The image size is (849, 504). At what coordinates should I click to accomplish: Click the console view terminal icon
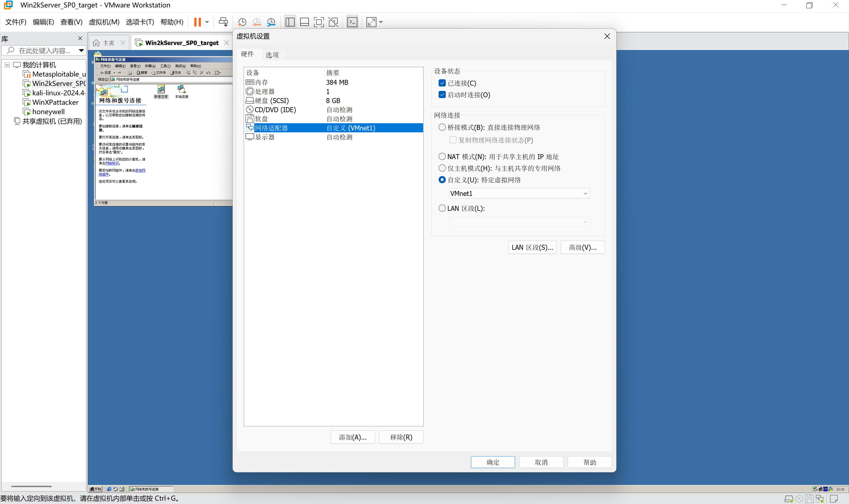(x=352, y=22)
